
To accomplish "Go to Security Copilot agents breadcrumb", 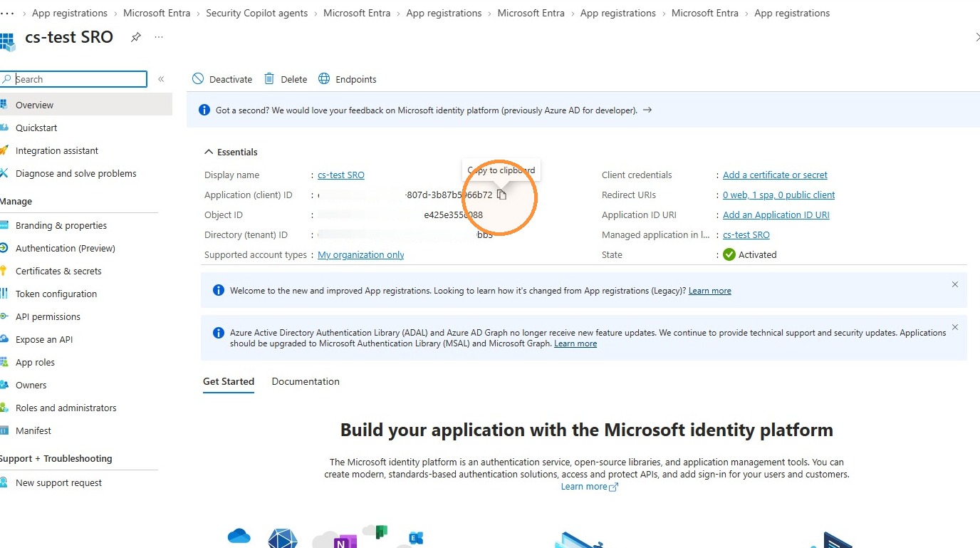I will (x=257, y=13).
